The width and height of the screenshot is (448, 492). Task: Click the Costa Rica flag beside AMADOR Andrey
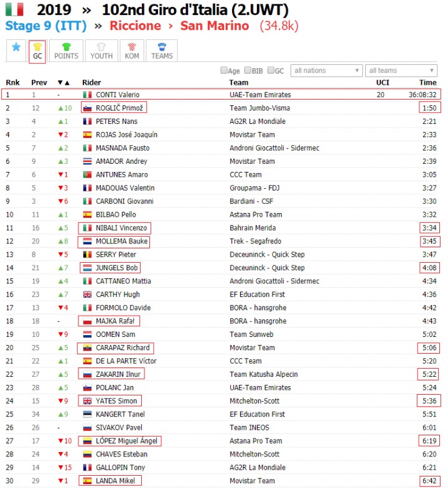point(87,161)
